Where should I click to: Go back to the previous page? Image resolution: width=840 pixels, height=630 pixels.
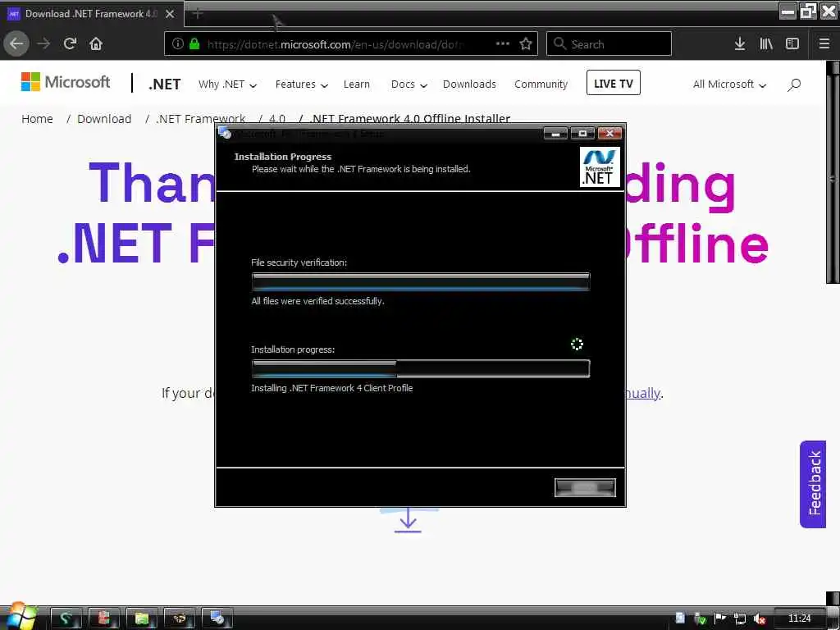coord(16,44)
